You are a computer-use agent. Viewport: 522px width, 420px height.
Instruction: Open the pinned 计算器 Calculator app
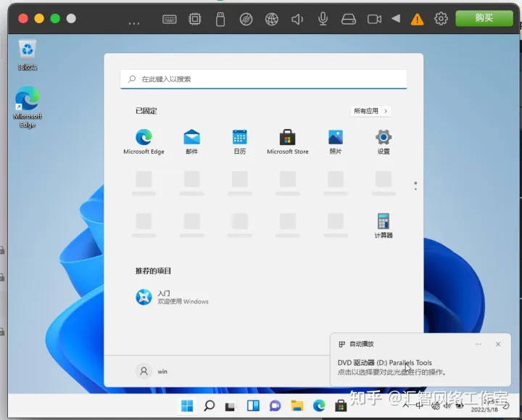384,226
